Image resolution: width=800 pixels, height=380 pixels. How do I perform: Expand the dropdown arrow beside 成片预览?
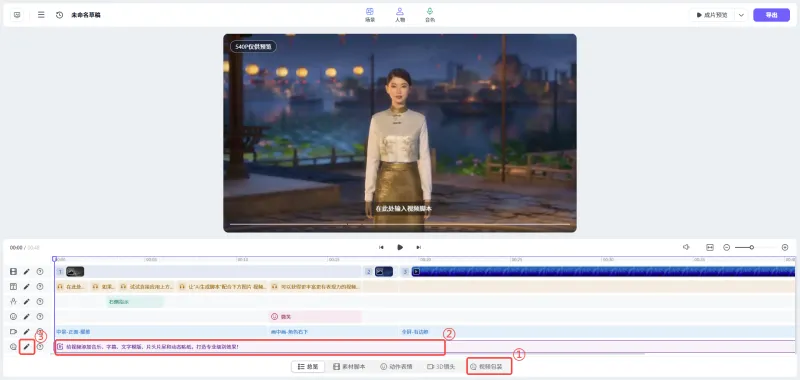click(741, 15)
